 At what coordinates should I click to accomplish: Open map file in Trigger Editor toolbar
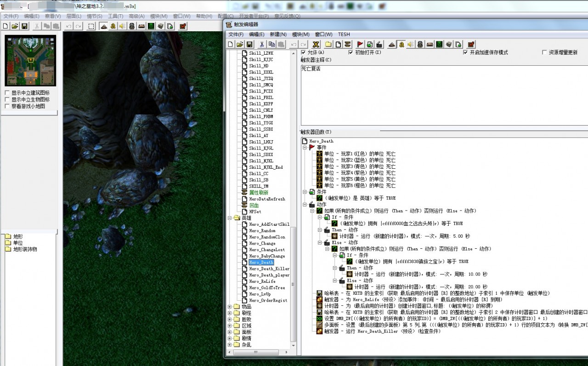point(240,44)
